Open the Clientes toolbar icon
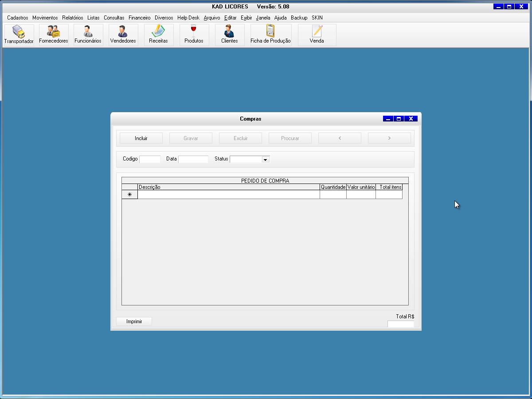532x399 pixels. click(229, 35)
